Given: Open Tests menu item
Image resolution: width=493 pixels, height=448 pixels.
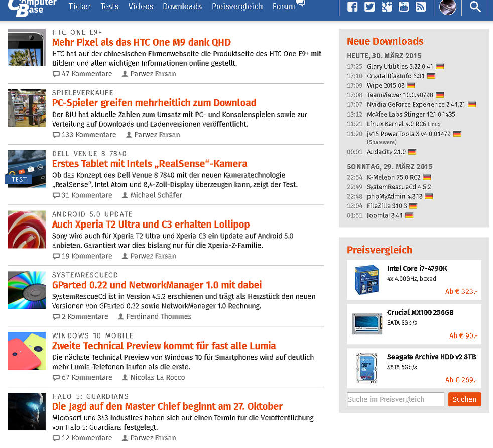Looking at the screenshot, I should (109, 6).
